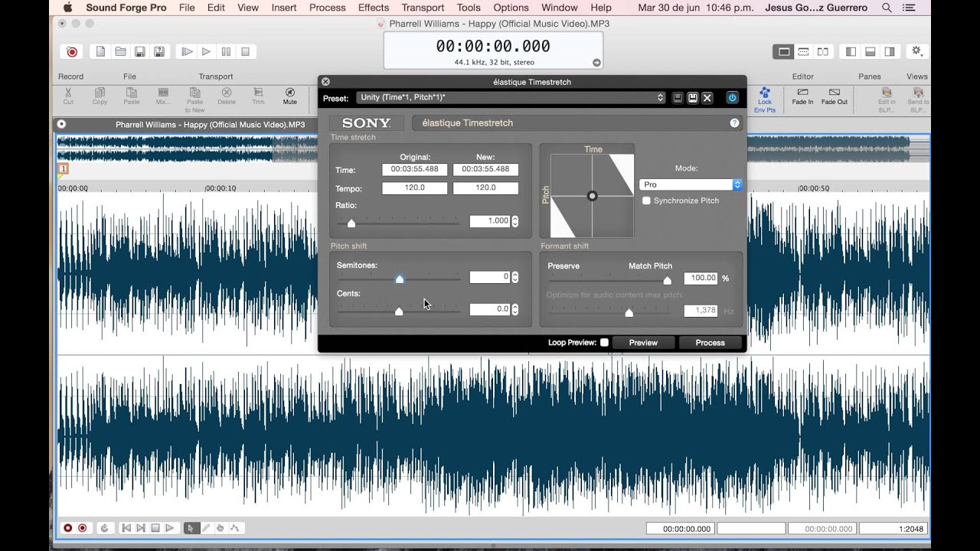Click the Process button
The width and height of the screenshot is (980, 551).
tap(710, 343)
